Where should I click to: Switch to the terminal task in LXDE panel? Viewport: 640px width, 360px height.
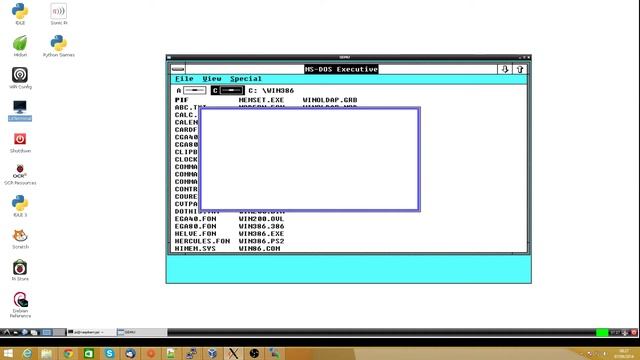91,332
